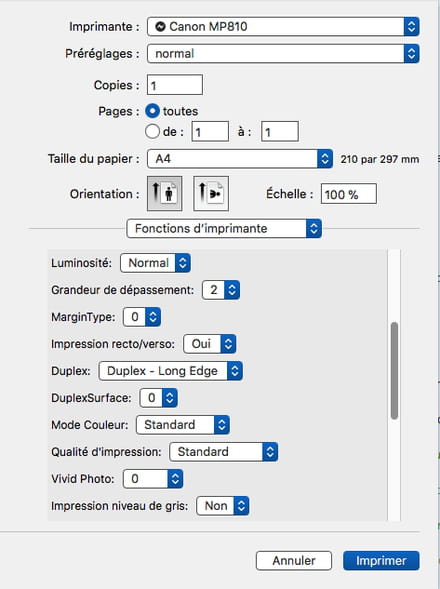Viewport: 440px width, 589px height.
Task: Select the 'toutes' pages radio button
Action: click(152, 111)
